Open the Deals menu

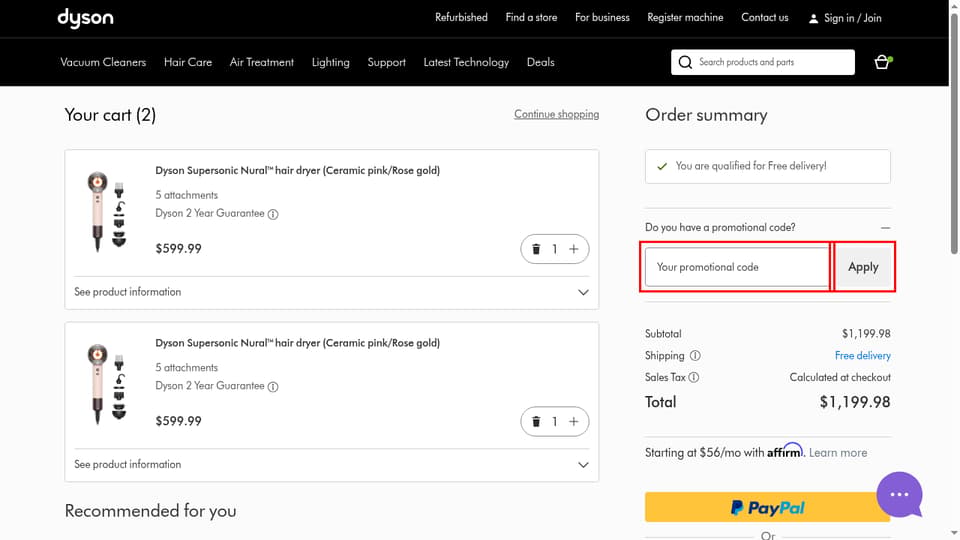click(541, 62)
